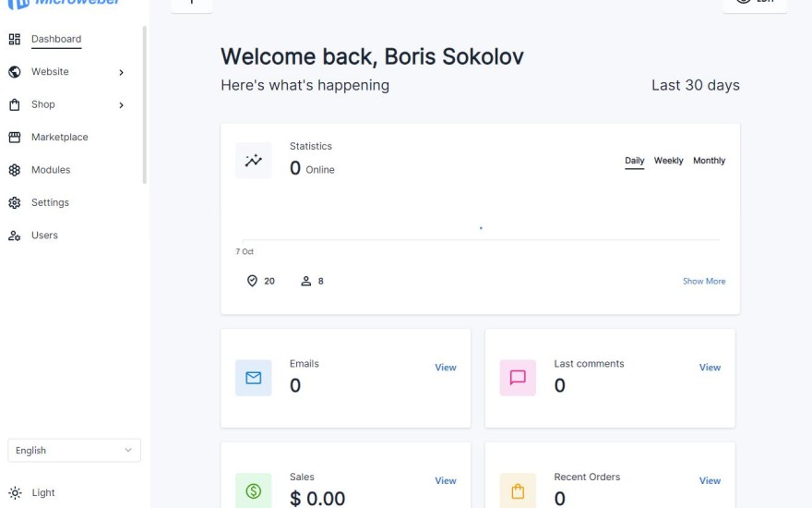The height and width of the screenshot is (508, 812).
Task: Switch statistics to Weekly view
Action: pos(669,161)
